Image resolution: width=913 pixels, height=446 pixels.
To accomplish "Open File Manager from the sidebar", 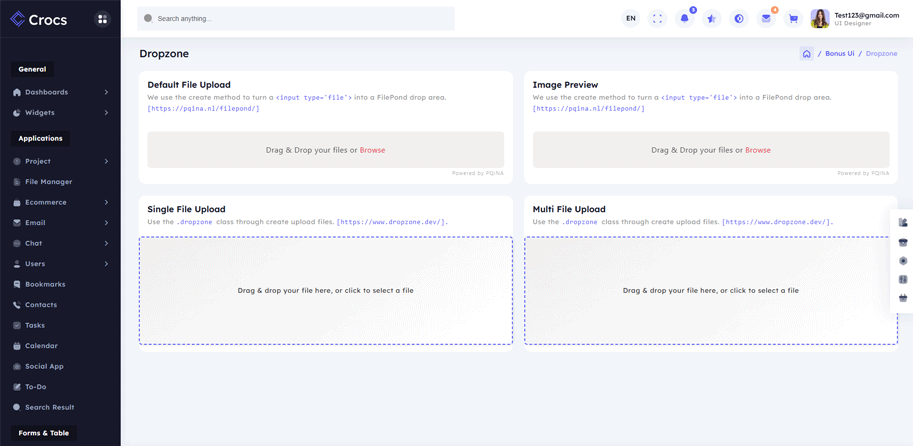I will pos(48,182).
